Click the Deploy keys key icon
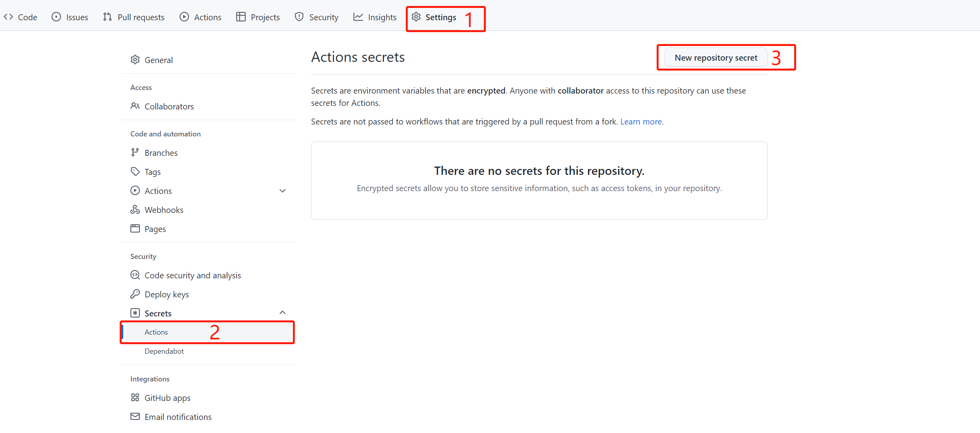Image resolution: width=980 pixels, height=433 pixels. (x=135, y=294)
